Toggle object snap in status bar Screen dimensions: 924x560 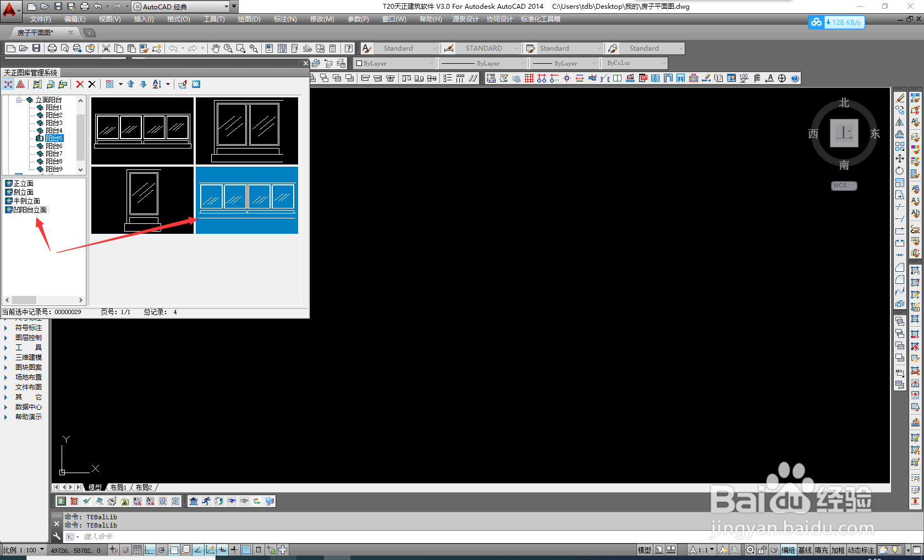point(174,550)
